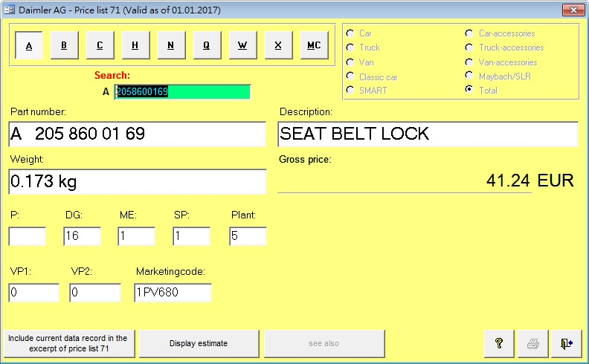Click the printer icon button
The image size is (589, 364).
(532, 343)
